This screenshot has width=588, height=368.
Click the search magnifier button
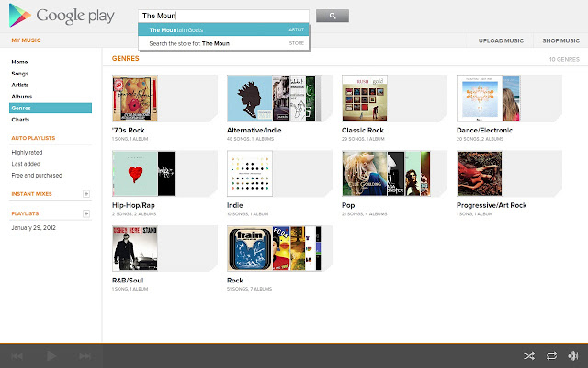333,16
